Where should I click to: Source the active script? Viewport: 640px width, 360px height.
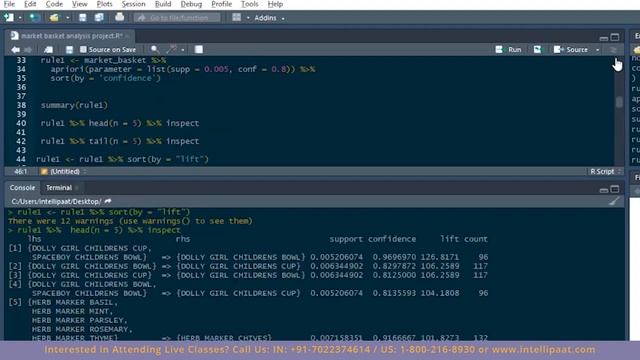pos(571,49)
